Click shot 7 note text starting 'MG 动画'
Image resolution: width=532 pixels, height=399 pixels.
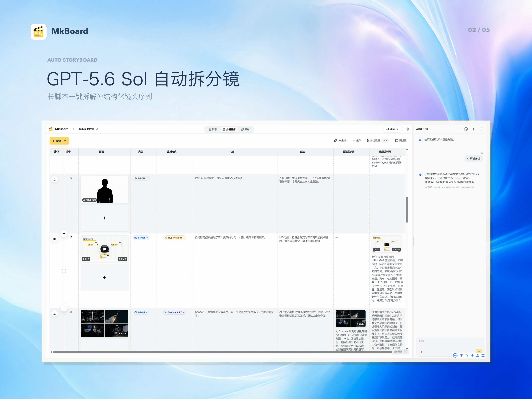[x=304, y=239]
